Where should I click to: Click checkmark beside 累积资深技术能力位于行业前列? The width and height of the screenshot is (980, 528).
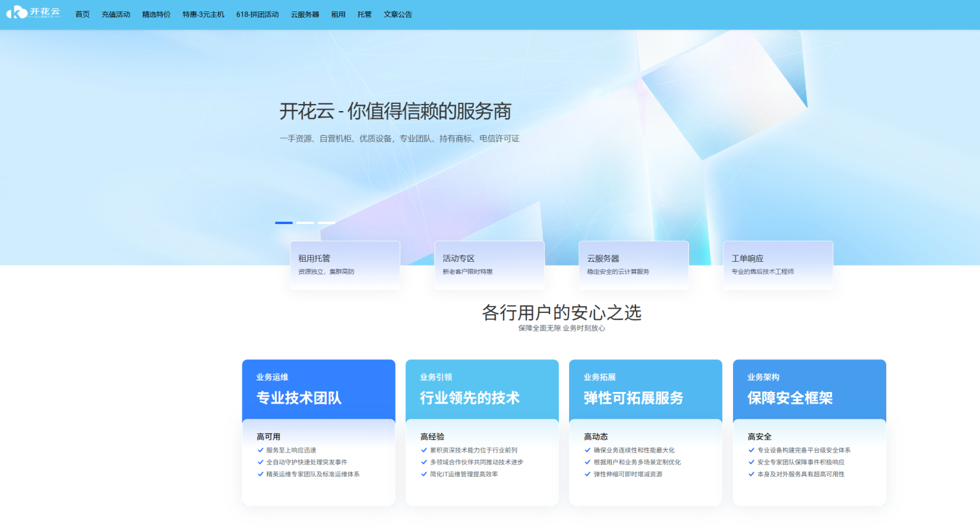pyautogui.click(x=424, y=450)
